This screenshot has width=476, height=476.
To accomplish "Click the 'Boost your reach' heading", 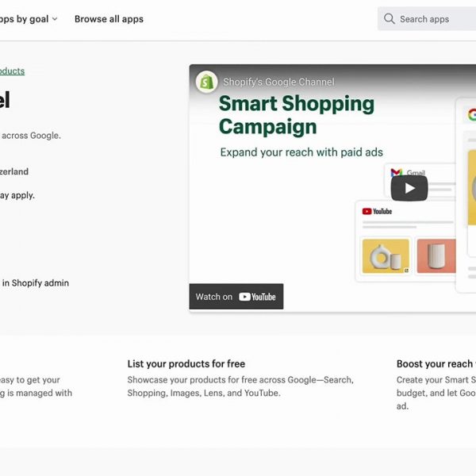I will click(x=436, y=363).
